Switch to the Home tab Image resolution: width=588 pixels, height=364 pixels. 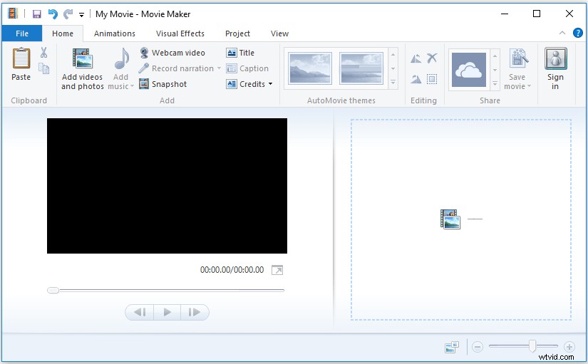63,33
